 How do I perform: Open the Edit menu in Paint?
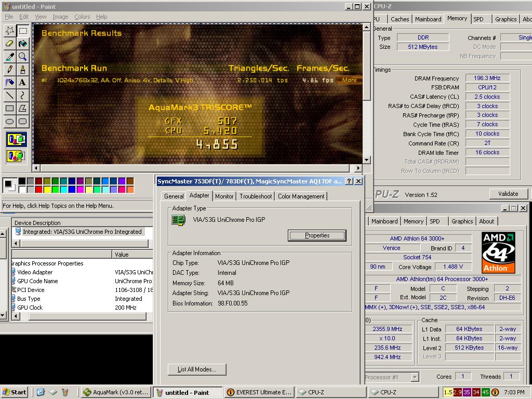[24, 17]
